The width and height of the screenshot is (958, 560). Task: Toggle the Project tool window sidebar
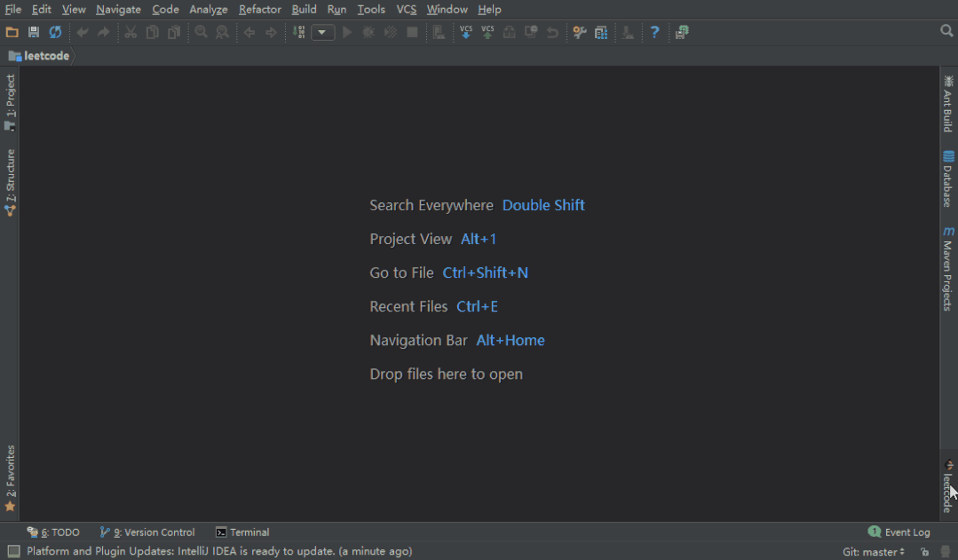coord(8,98)
